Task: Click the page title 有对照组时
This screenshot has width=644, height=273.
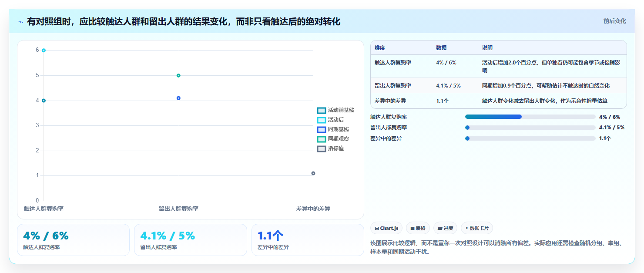Action: tap(184, 22)
